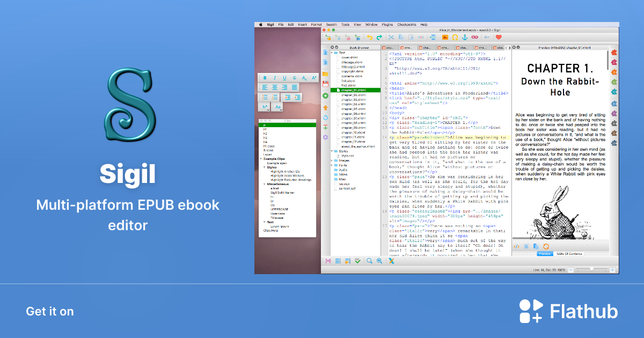Open the heading h* dropdown
This screenshot has height=338, width=644.
[x=266, y=107]
